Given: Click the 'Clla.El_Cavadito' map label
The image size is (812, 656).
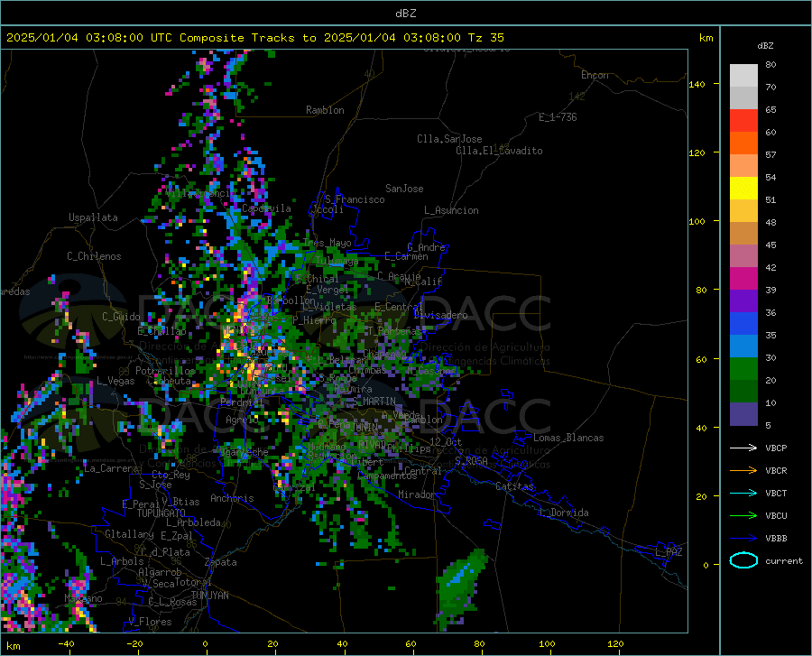Looking at the screenshot, I should point(499,151).
